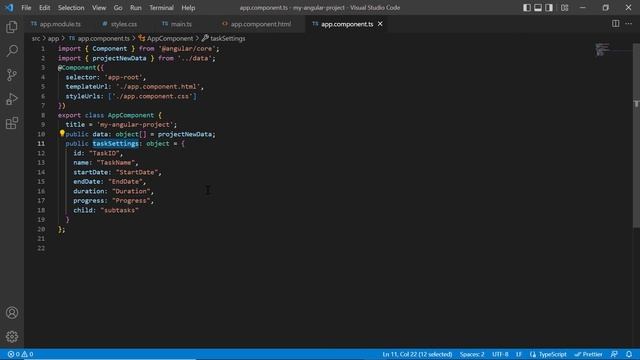
Task: Switch to the styles.css tab
Action: tap(120, 24)
